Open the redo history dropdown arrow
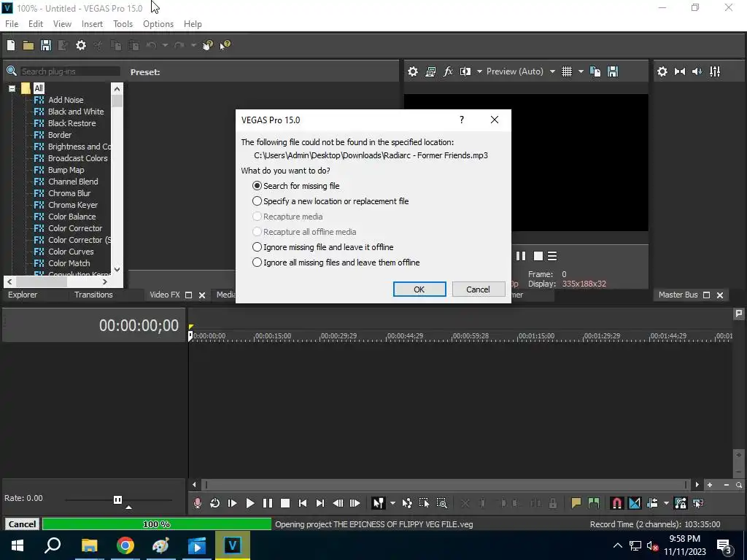Image resolution: width=747 pixels, height=560 pixels. coord(193,45)
